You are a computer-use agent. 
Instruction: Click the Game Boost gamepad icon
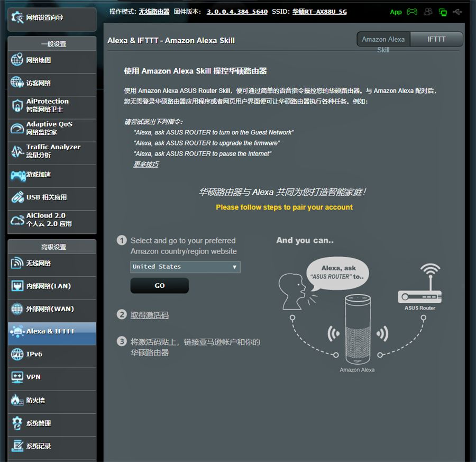(x=18, y=175)
